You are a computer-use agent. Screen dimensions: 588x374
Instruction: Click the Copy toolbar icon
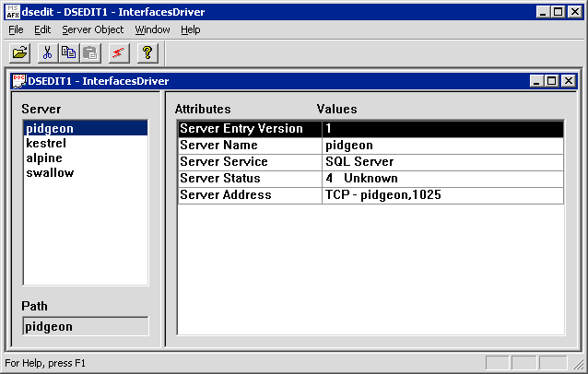[x=68, y=53]
